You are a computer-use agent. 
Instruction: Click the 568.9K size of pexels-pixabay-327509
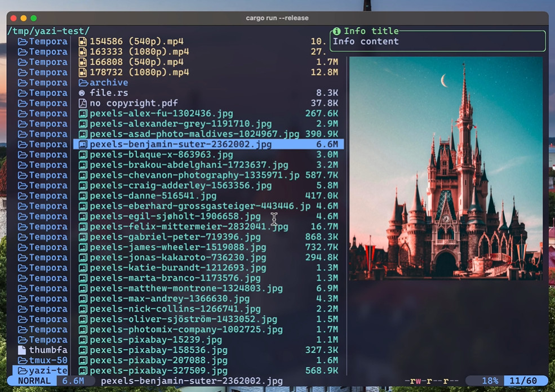point(322,371)
